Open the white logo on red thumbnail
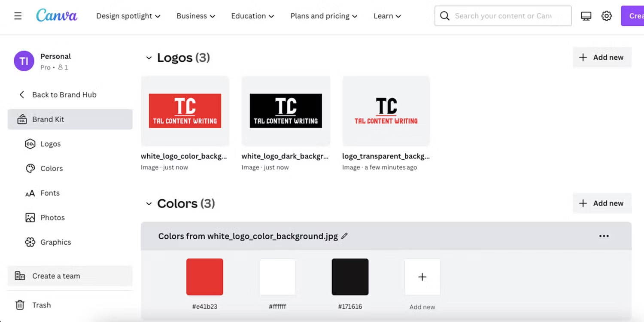This screenshot has height=322, width=644. (x=185, y=111)
